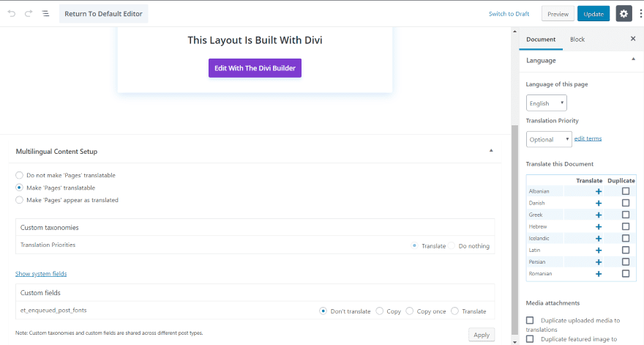This screenshot has width=644, height=345.
Task: Add Greek translation with plus icon
Action: (599, 215)
